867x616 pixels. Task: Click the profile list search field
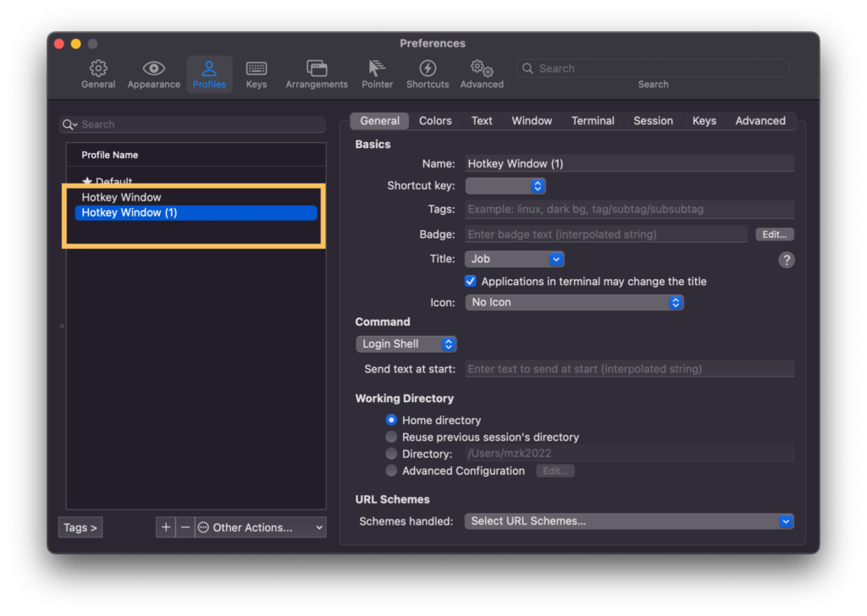pyautogui.click(x=192, y=124)
